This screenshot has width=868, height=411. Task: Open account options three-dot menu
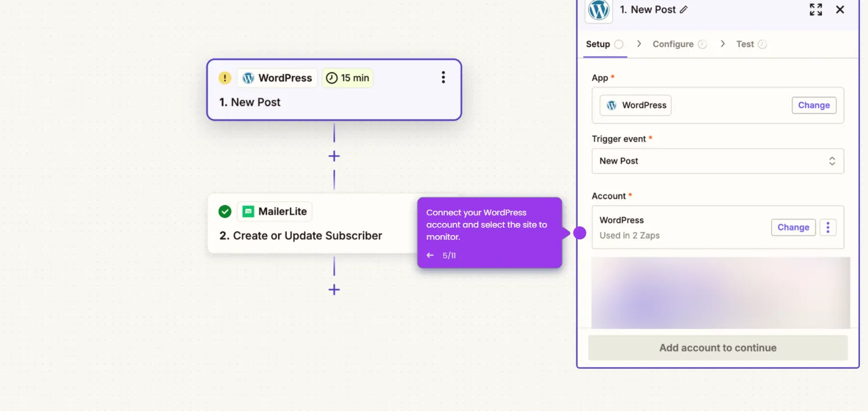828,228
